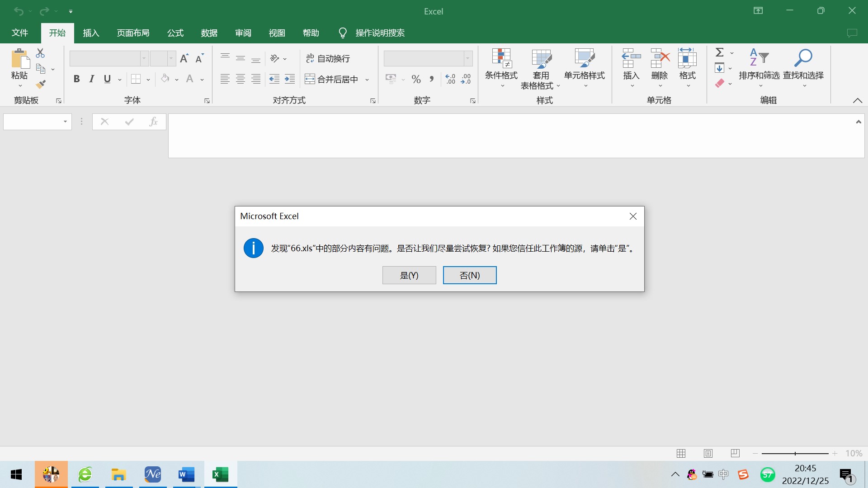Switch to the 插入 ribbon tab
868x488 pixels.
(91, 33)
